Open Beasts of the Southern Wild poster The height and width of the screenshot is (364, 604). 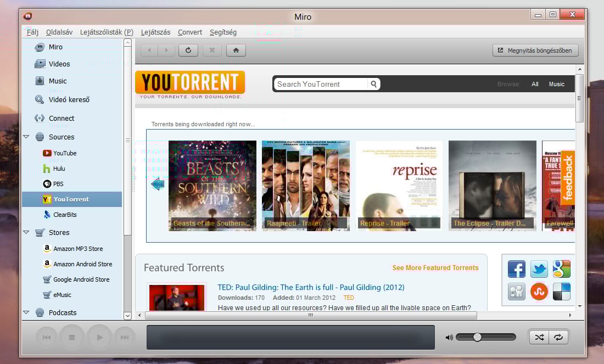coord(212,186)
